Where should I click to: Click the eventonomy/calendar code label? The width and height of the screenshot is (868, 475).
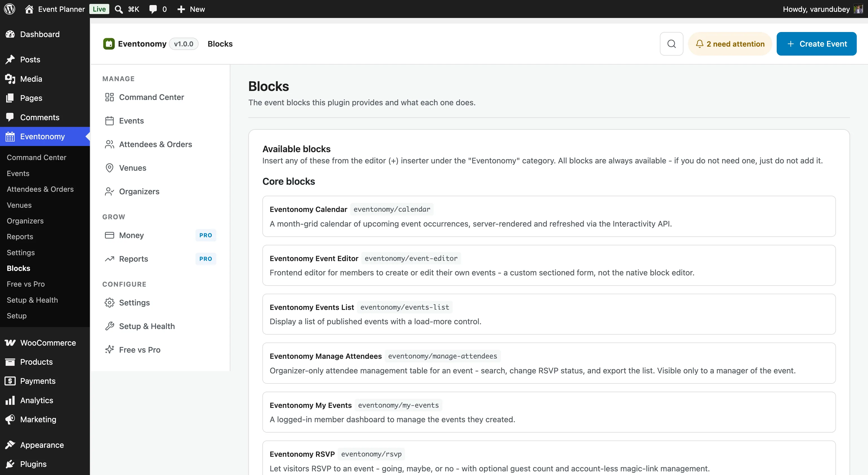pyautogui.click(x=392, y=209)
